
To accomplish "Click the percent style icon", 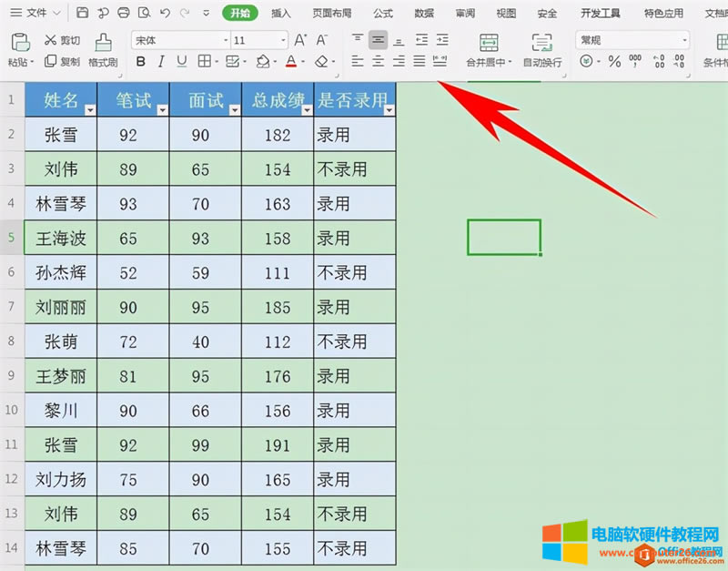I will tap(614, 61).
